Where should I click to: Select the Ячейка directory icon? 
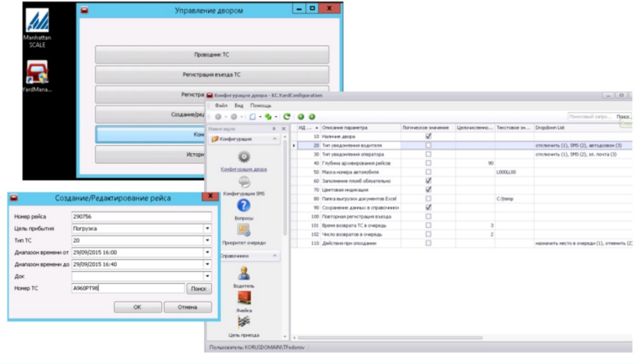point(243,297)
